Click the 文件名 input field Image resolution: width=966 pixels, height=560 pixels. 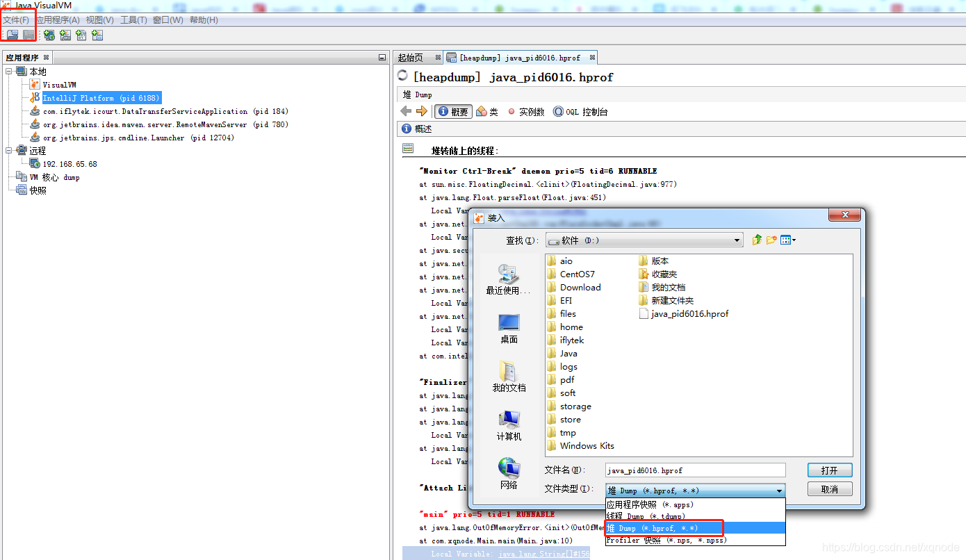click(696, 470)
